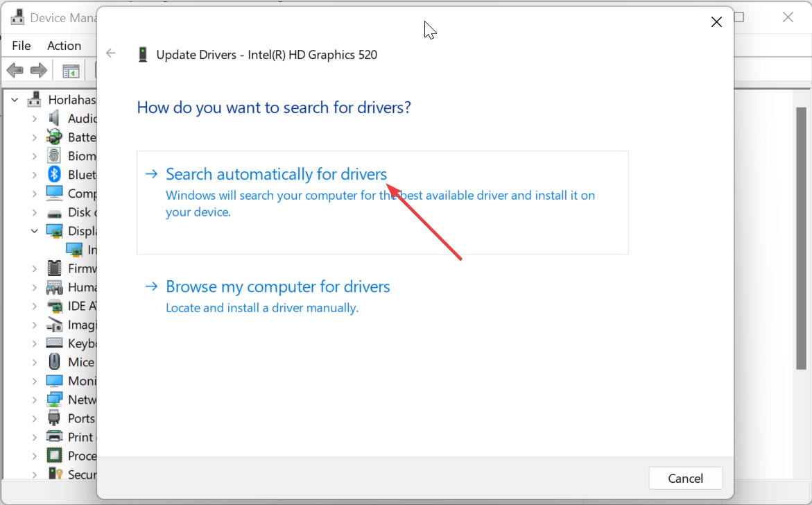Viewport: 812px width, 505px height.
Task: Click the Disk drives icon in the tree
Action: (55, 212)
